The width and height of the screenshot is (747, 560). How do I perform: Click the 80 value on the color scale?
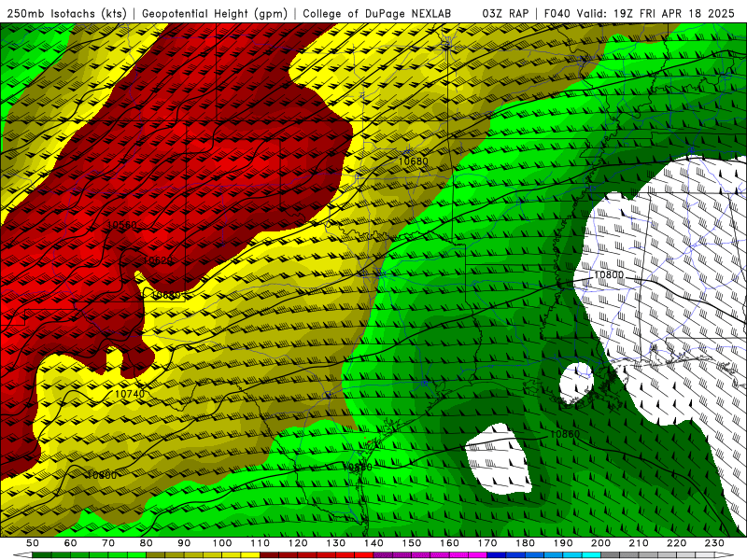pos(147,543)
